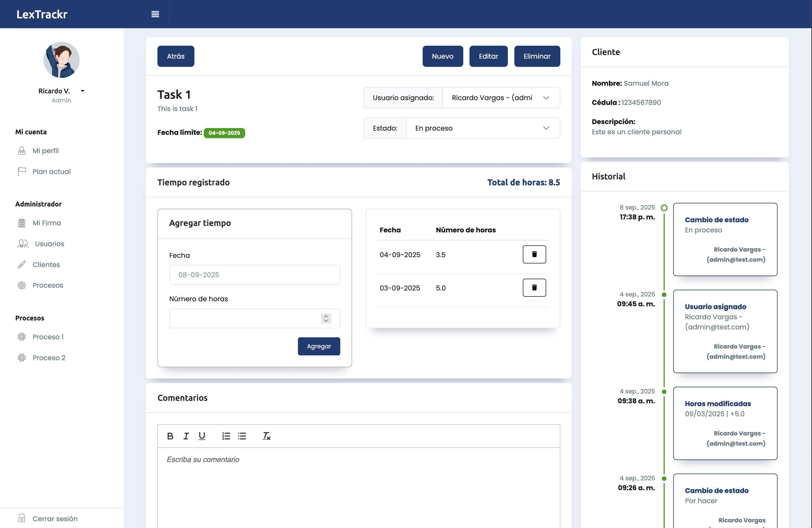
Task: Clear text formatting in comment editor
Action: [x=266, y=436]
